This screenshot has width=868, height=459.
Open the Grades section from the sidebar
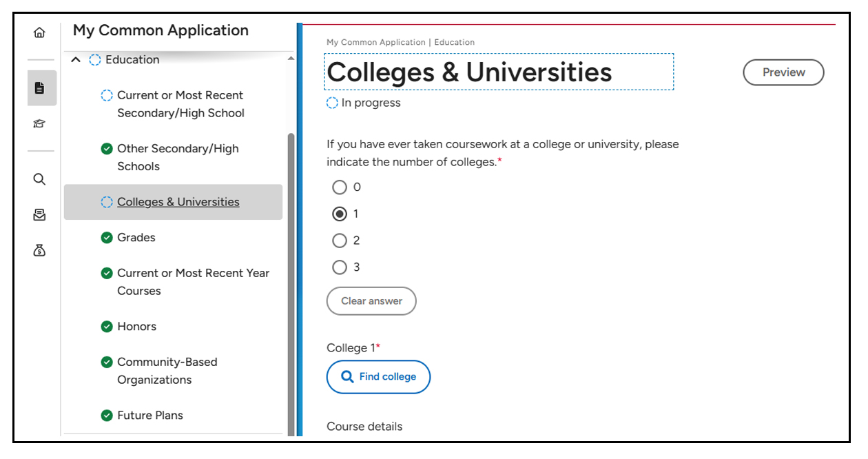[x=136, y=237]
